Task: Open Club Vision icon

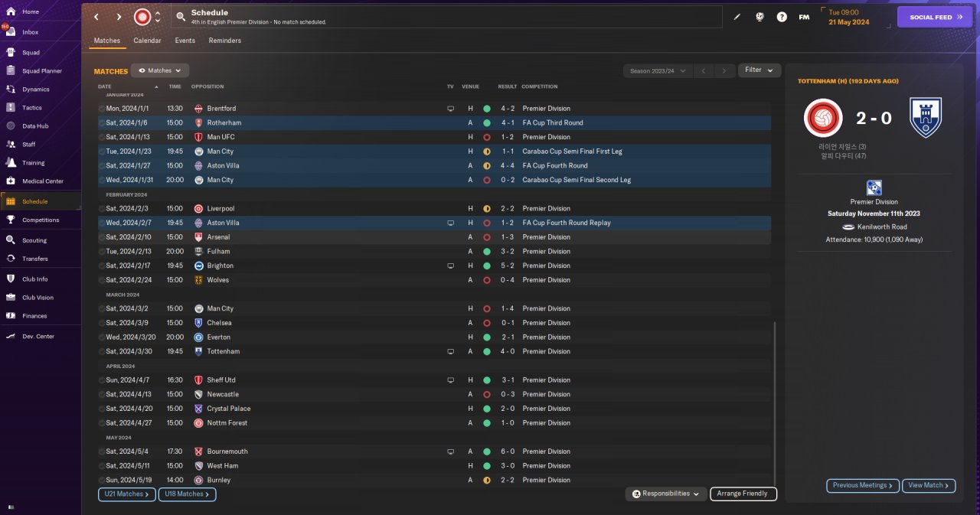Action: pyautogui.click(x=11, y=297)
